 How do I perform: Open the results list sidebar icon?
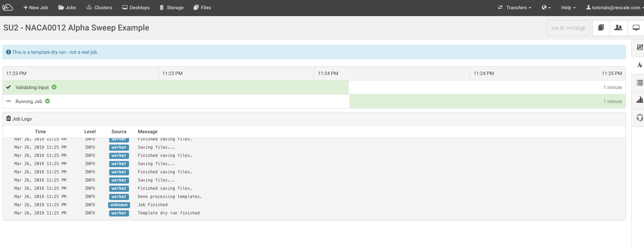(x=640, y=83)
